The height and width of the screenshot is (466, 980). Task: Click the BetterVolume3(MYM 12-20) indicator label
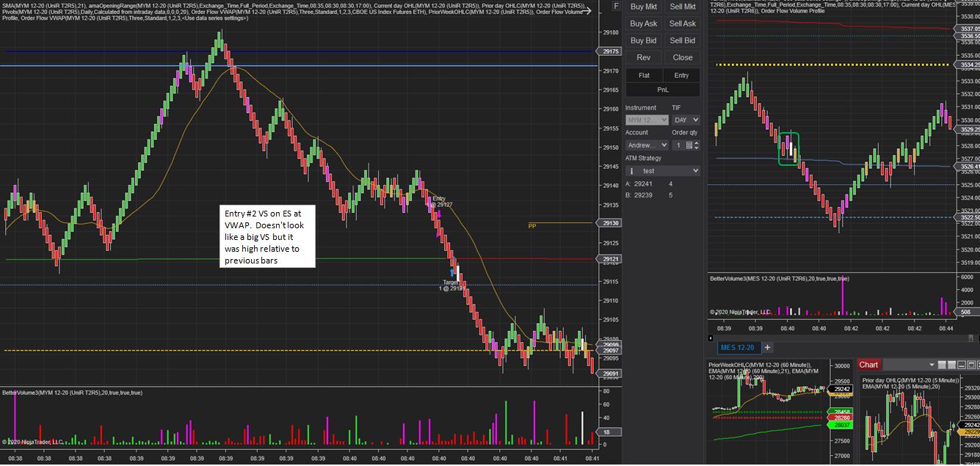click(x=73, y=393)
